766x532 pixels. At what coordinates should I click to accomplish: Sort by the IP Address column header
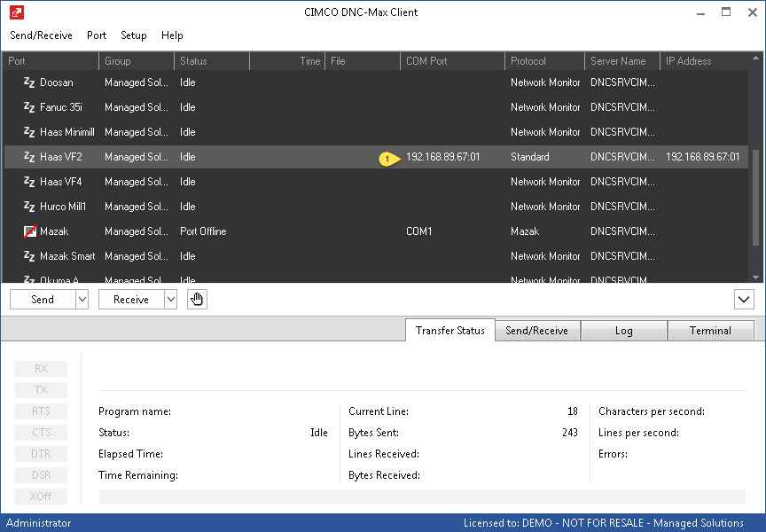[x=703, y=61]
